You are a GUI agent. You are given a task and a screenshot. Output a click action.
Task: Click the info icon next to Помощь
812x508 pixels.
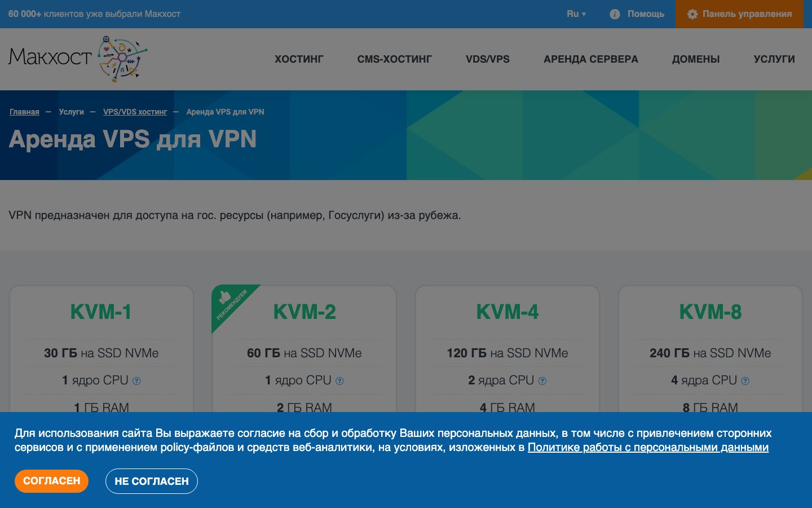tap(615, 14)
